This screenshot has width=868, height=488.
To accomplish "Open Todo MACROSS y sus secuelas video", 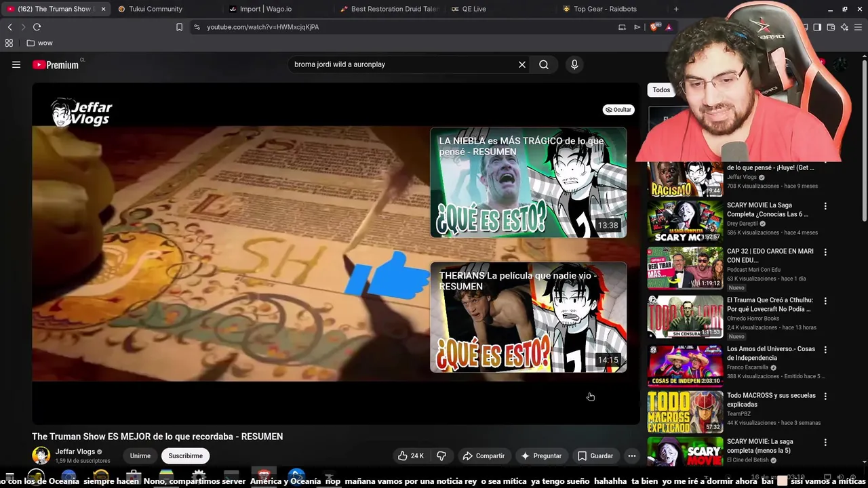I will 771,400.
